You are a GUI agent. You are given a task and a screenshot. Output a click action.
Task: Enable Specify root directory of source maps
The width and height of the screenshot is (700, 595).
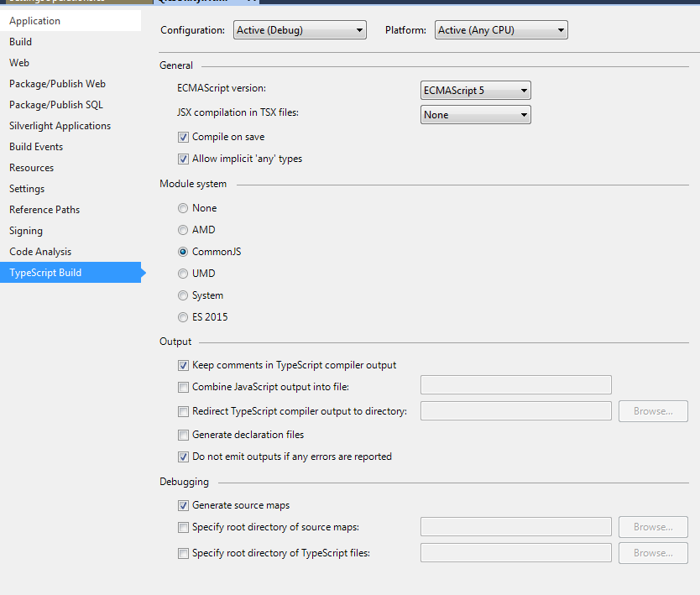pos(183,528)
